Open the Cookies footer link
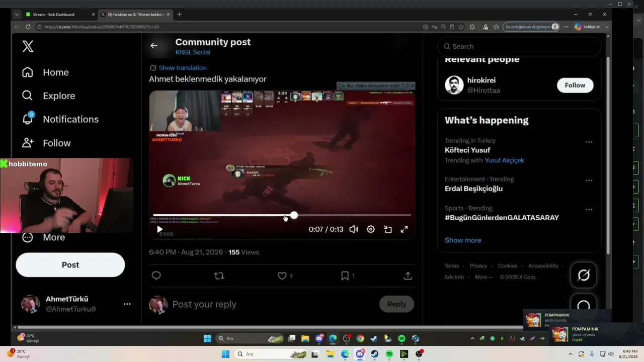Screen dimensions: 644x362 pos(508,266)
